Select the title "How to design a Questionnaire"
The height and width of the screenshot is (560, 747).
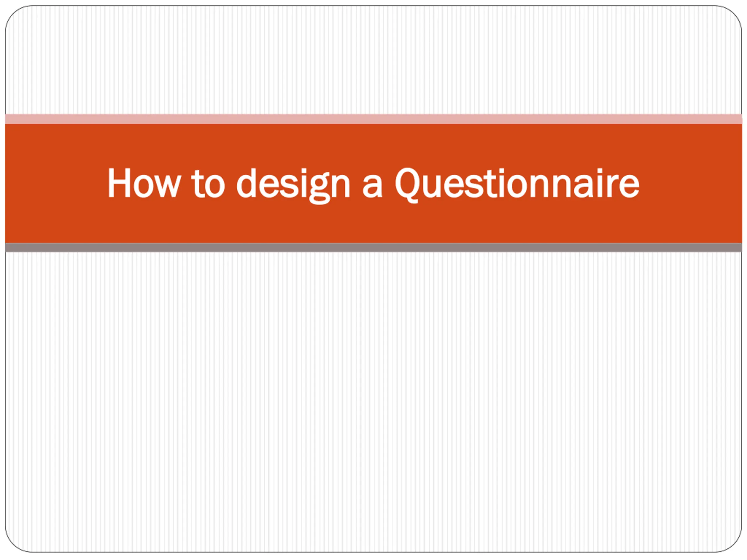tap(373, 185)
